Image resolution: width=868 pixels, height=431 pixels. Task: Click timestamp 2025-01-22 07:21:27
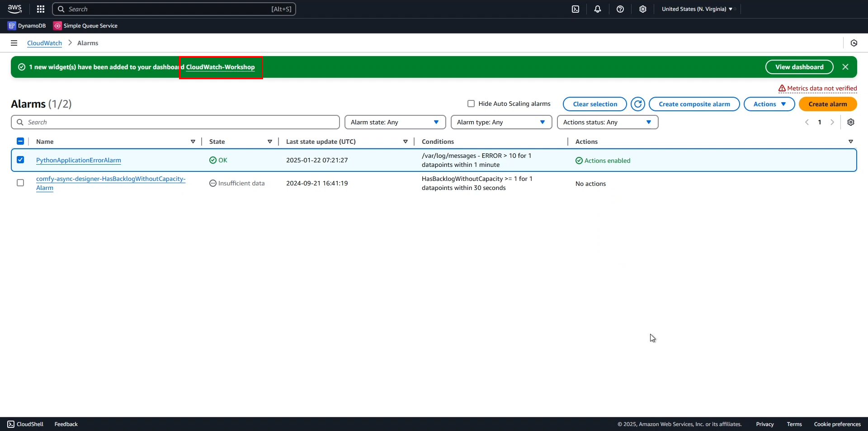317,160
